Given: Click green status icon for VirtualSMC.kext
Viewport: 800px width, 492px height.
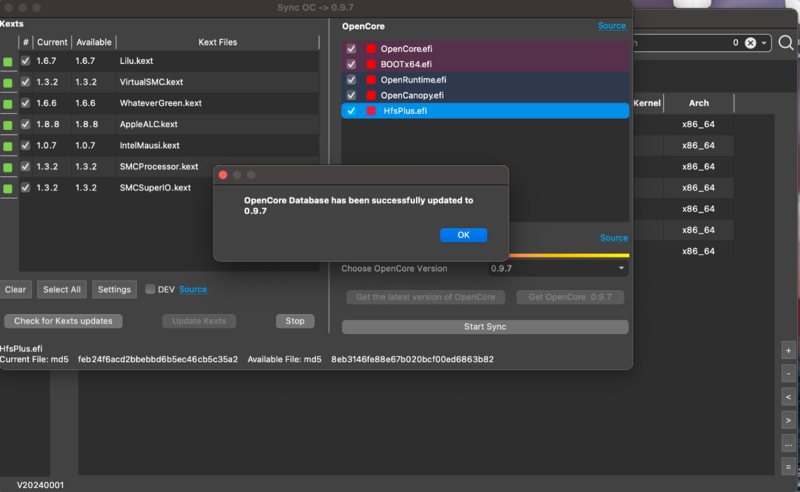Looking at the screenshot, I should tap(8, 83).
